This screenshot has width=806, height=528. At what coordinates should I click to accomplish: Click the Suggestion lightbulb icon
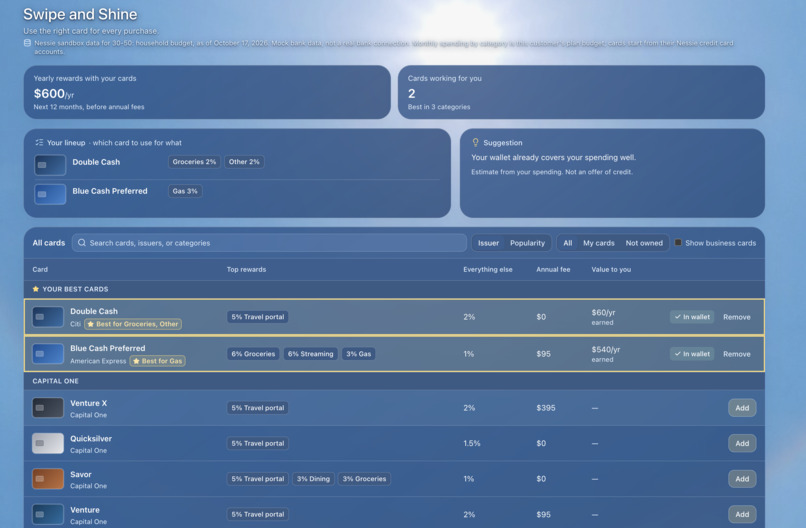point(475,142)
